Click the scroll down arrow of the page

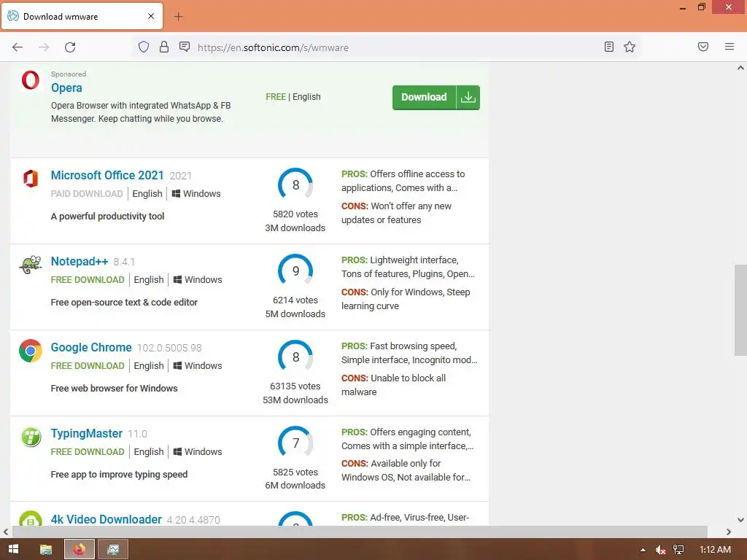coord(740,520)
